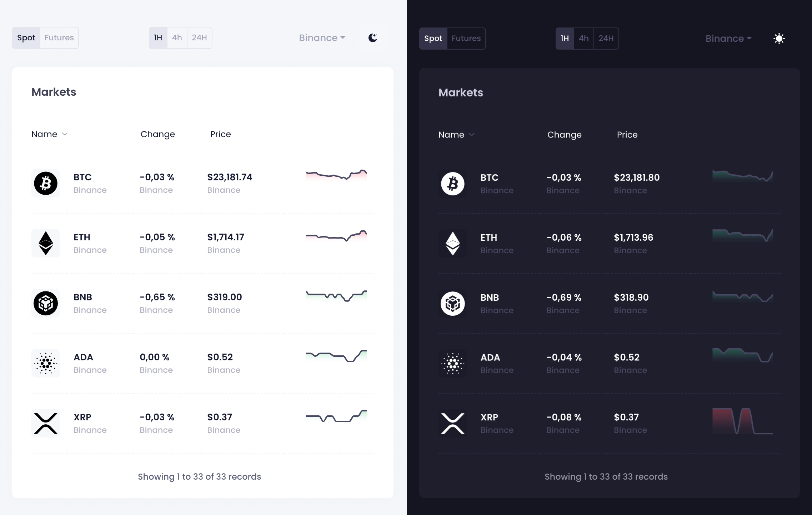The image size is (812, 515).
Task: Open XRP sparkline chart in light panel
Action: 336,416
